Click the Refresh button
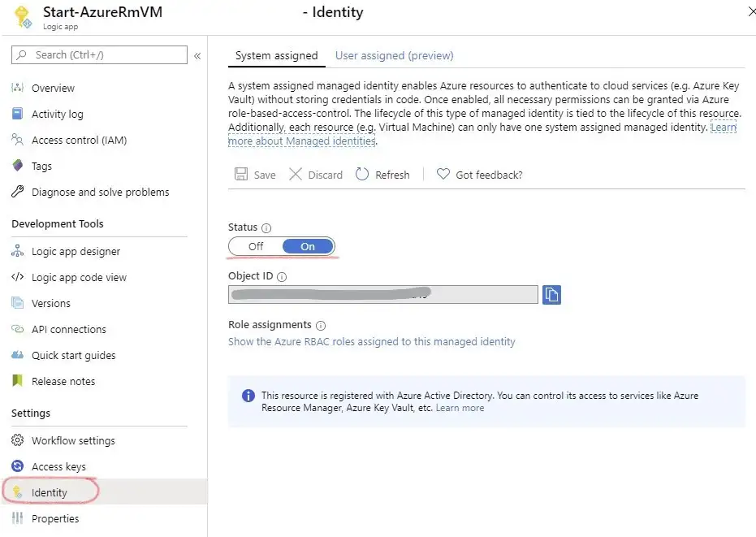This screenshot has height=537, width=756. coord(382,174)
